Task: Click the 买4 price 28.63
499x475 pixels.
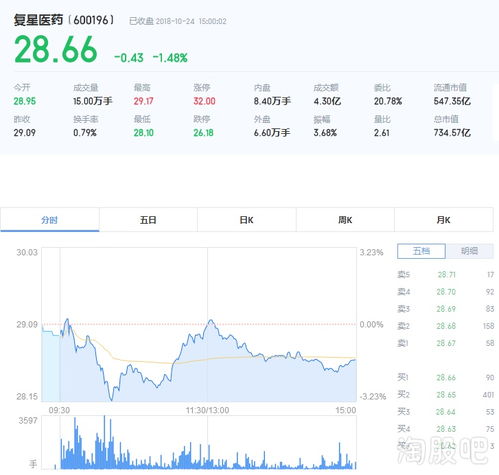Action: click(446, 429)
